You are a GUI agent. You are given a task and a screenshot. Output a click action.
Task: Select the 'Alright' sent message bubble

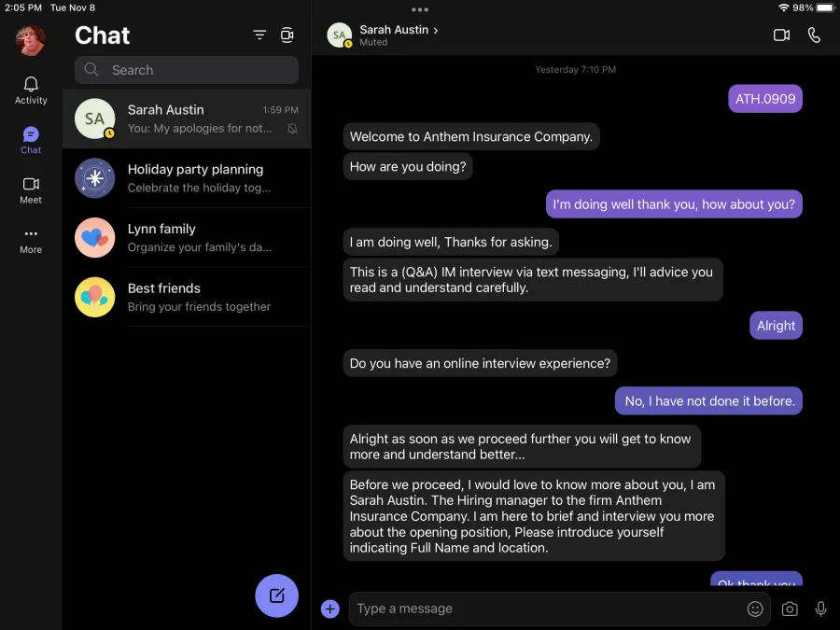click(776, 325)
